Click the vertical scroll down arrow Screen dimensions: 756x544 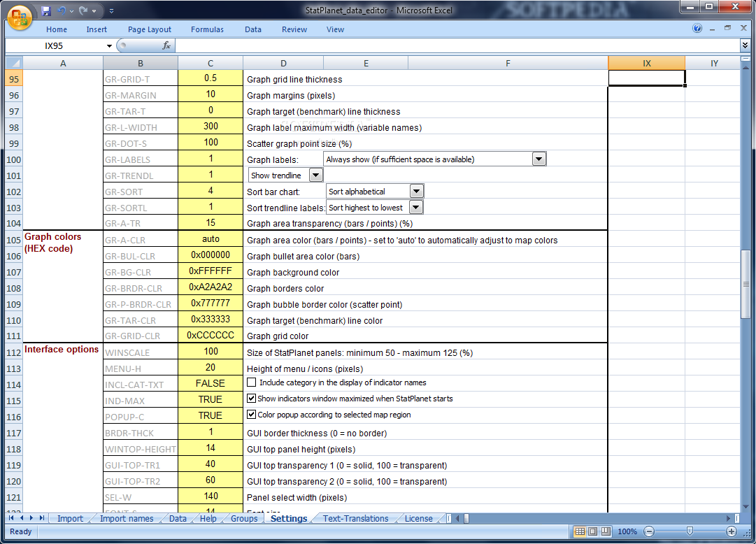tap(746, 506)
